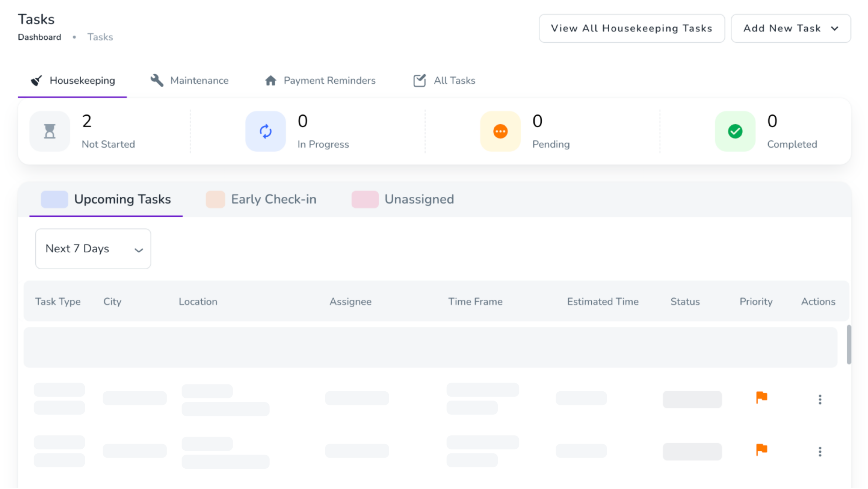Click the blue In Progress refresh icon
The height and width of the screenshot is (489, 868).
click(x=265, y=131)
